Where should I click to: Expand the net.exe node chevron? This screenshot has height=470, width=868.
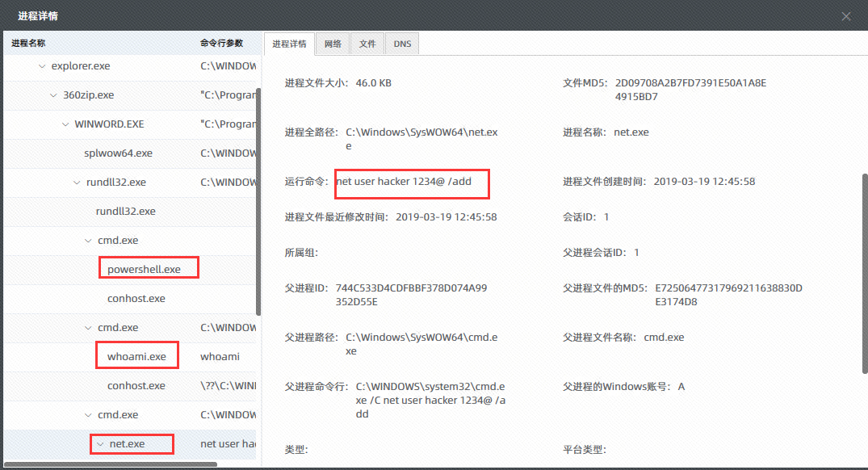pyautogui.click(x=100, y=444)
